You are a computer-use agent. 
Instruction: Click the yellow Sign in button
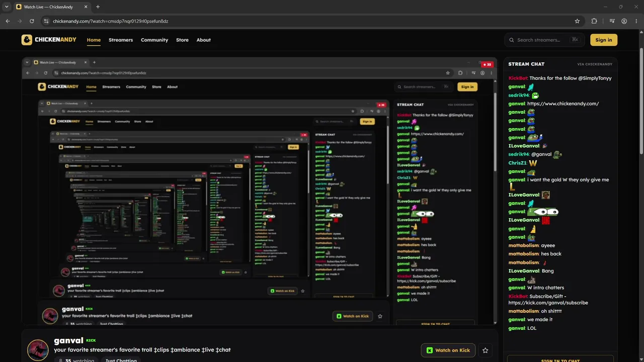click(604, 40)
